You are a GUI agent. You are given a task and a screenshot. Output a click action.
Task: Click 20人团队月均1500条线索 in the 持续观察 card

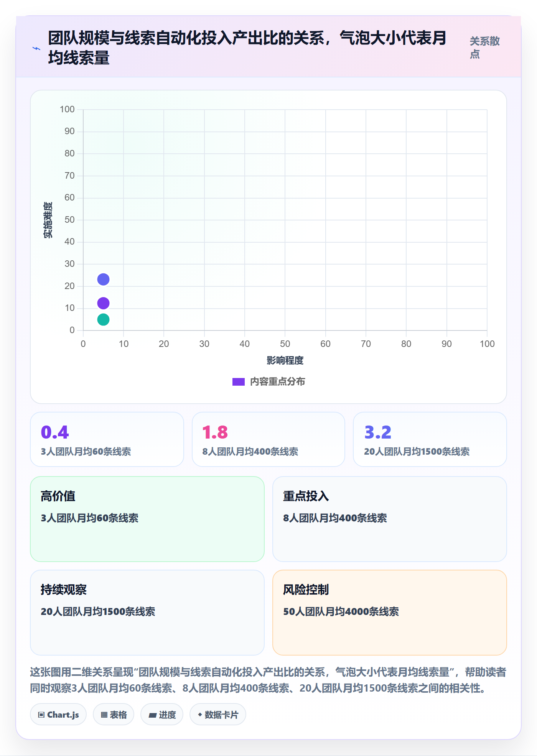[98, 611]
